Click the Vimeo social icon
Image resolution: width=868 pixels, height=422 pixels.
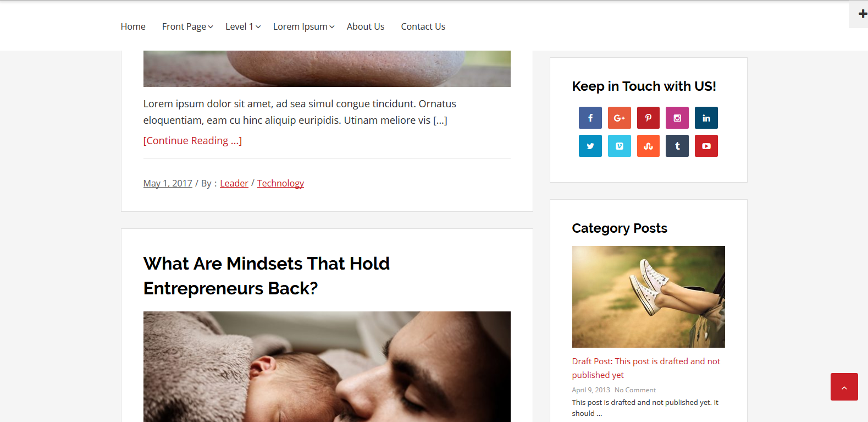coord(620,146)
